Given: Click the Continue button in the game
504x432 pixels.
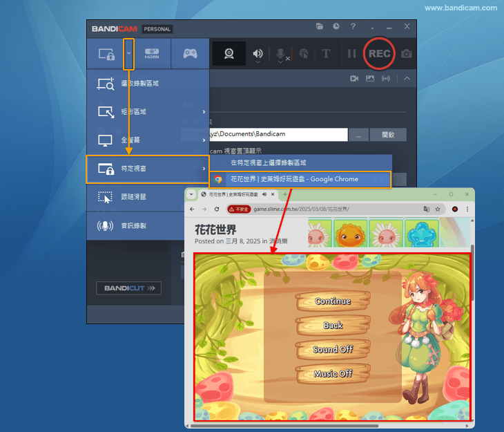Looking at the screenshot, I should 333,301.
